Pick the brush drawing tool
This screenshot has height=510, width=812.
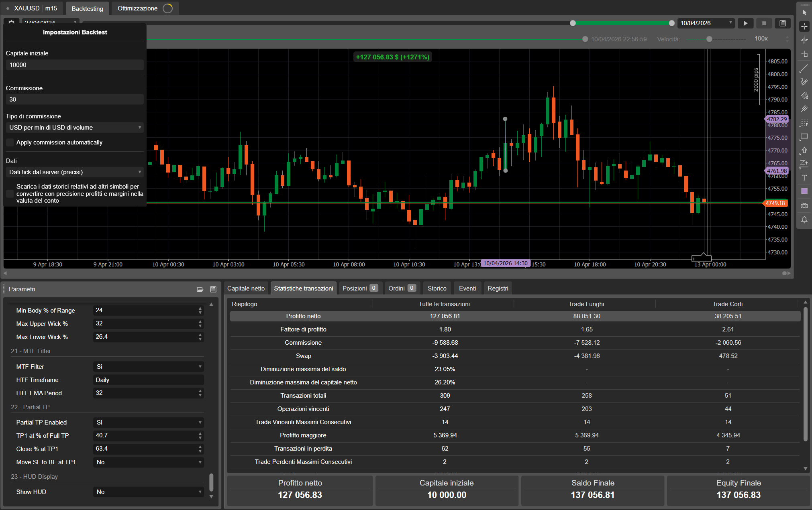[804, 82]
